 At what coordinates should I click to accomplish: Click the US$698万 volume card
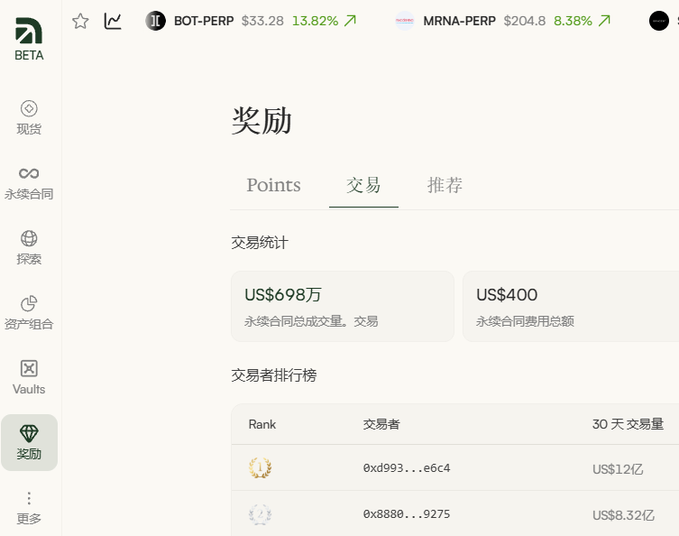point(343,307)
